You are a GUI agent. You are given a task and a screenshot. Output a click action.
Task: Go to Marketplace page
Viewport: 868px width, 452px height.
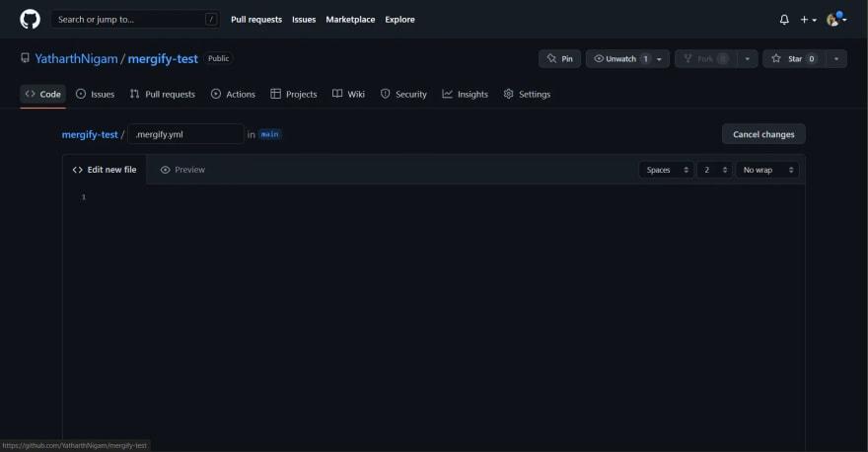(x=350, y=20)
